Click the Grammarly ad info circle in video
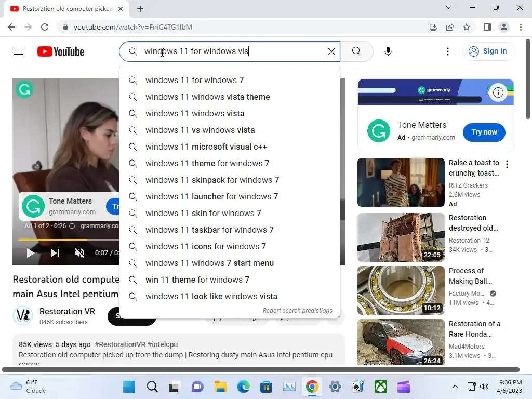The image size is (532, 399). pos(72,226)
